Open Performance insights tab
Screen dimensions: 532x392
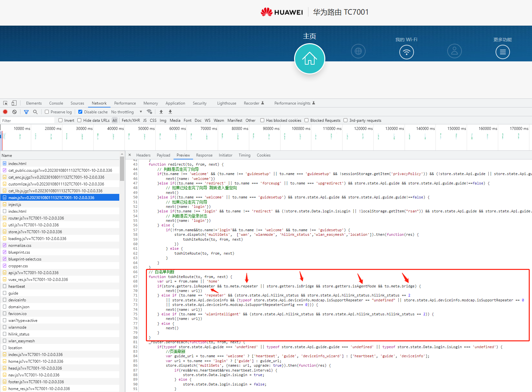point(294,103)
